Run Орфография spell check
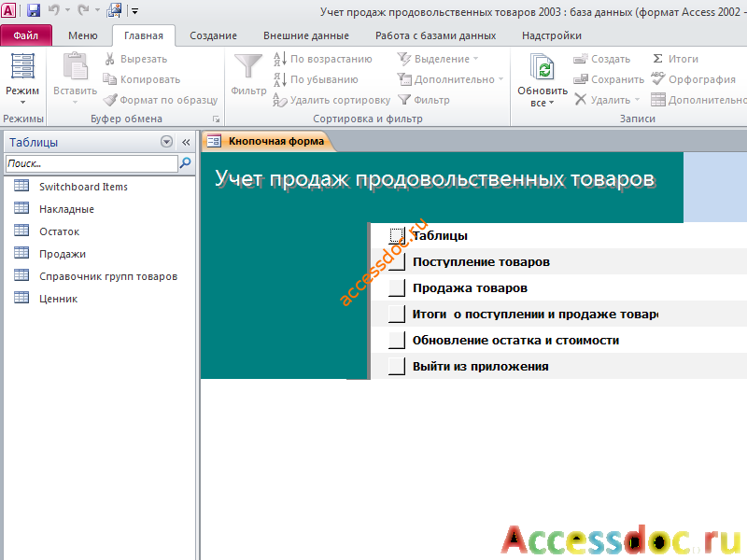Image resolution: width=747 pixels, height=560 pixels. [x=693, y=79]
